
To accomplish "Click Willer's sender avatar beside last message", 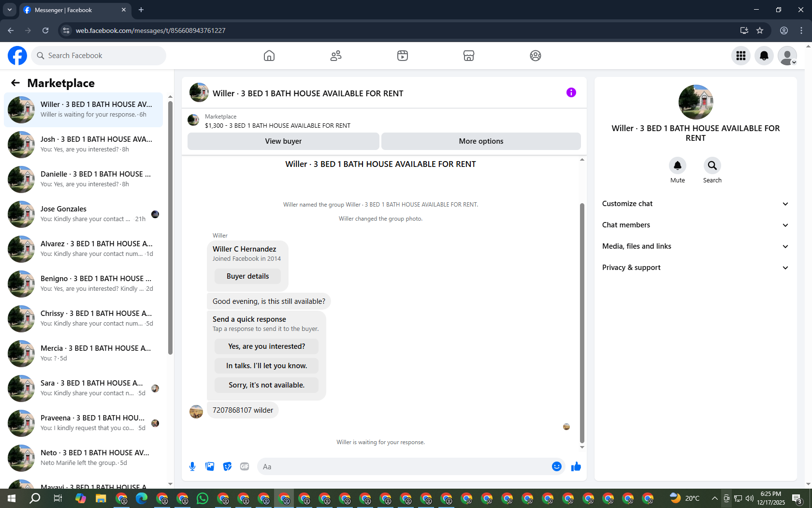I will pyautogui.click(x=196, y=412).
